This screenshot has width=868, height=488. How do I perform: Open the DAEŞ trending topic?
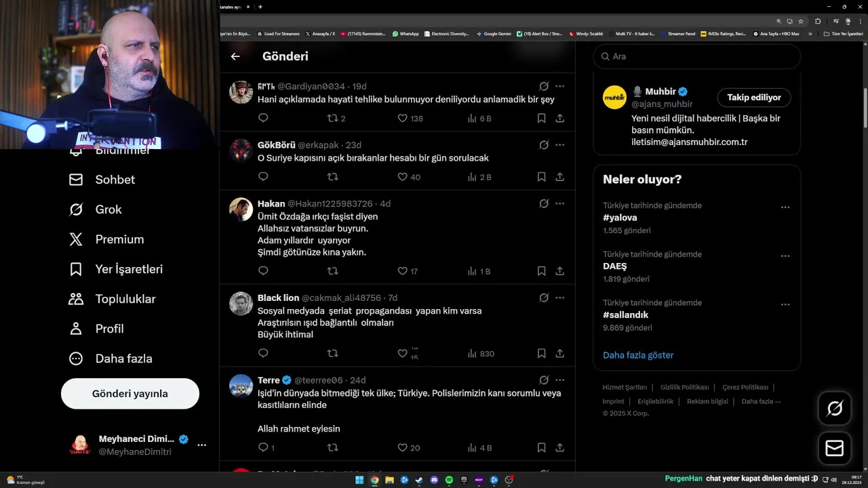pyautogui.click(x=614, y=266)
